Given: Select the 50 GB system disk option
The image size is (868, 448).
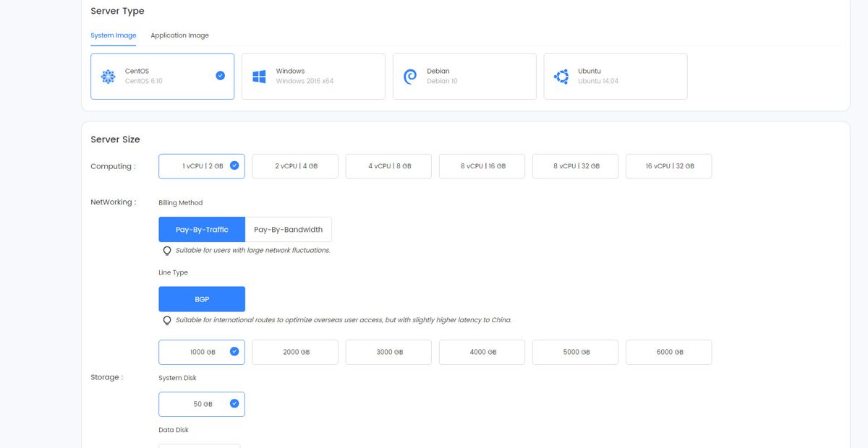Looking at the screenshot, I should [202, 404].
